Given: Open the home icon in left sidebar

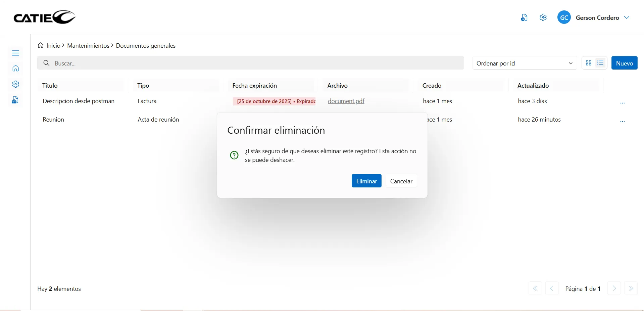Looking at the screenshot, I should [15, 69].
